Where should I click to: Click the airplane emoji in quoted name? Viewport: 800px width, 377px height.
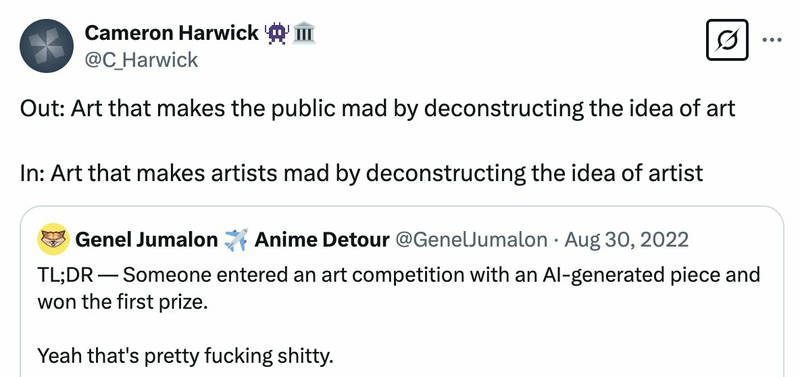(236, 239)
